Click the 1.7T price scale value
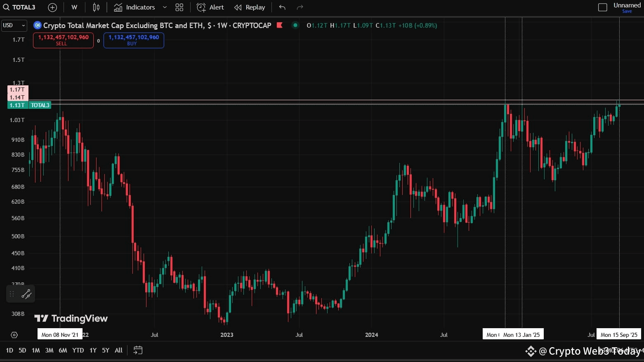Viewport: 644px width, 362px height. coord(19,40)
